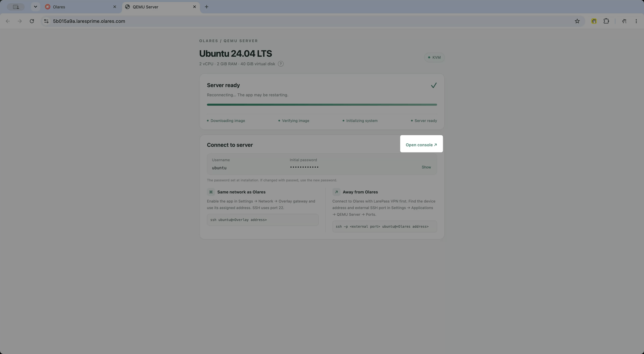Image resolution: width=644 pixels, height=354 pixels.
Task: Switch to the Olares tab
Action: (81, 7)
